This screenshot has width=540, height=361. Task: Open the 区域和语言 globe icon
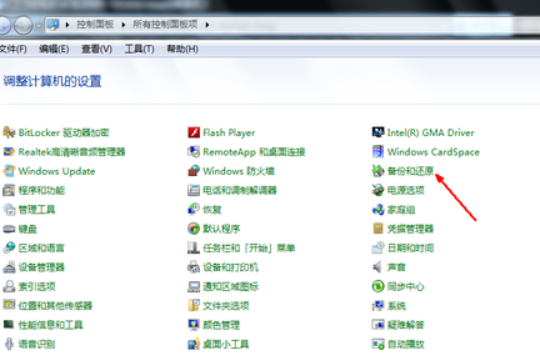[9, 248]
